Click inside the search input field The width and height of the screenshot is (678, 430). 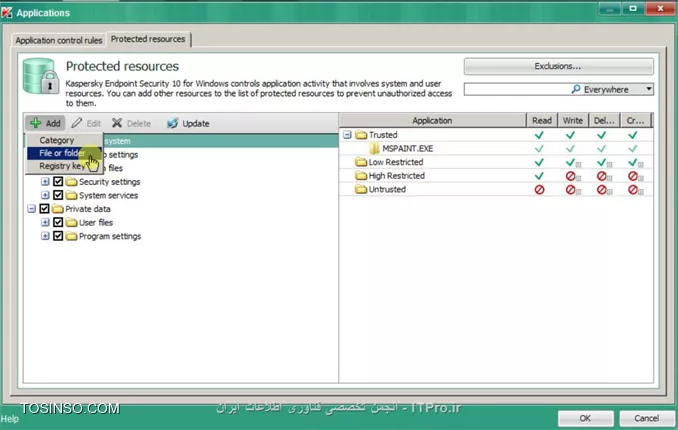(x=517, y=89)
